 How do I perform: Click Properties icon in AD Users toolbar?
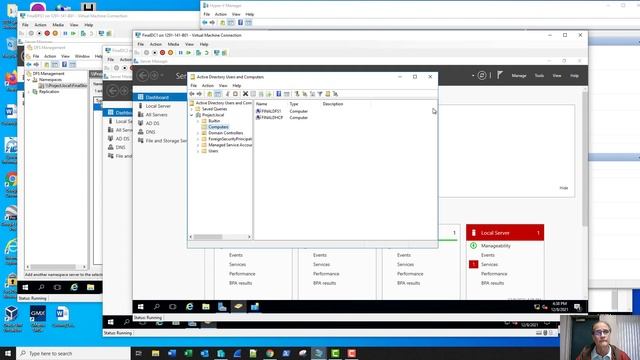click(x=253, y=94)
